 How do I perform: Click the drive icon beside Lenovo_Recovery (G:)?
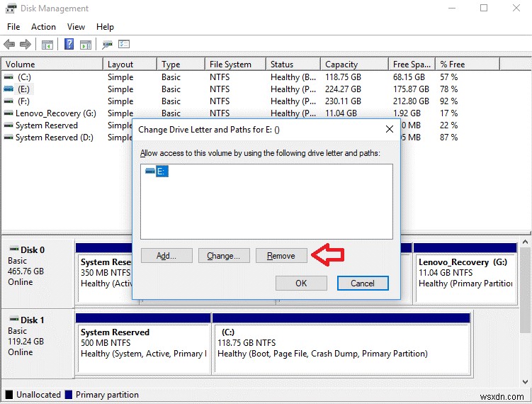pyautogui.click(x=9, y=113)
